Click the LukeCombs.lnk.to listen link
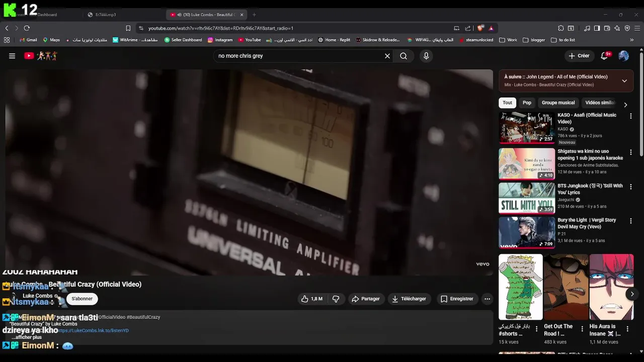This screenshot has height=362, width=644. pos(93,330)
